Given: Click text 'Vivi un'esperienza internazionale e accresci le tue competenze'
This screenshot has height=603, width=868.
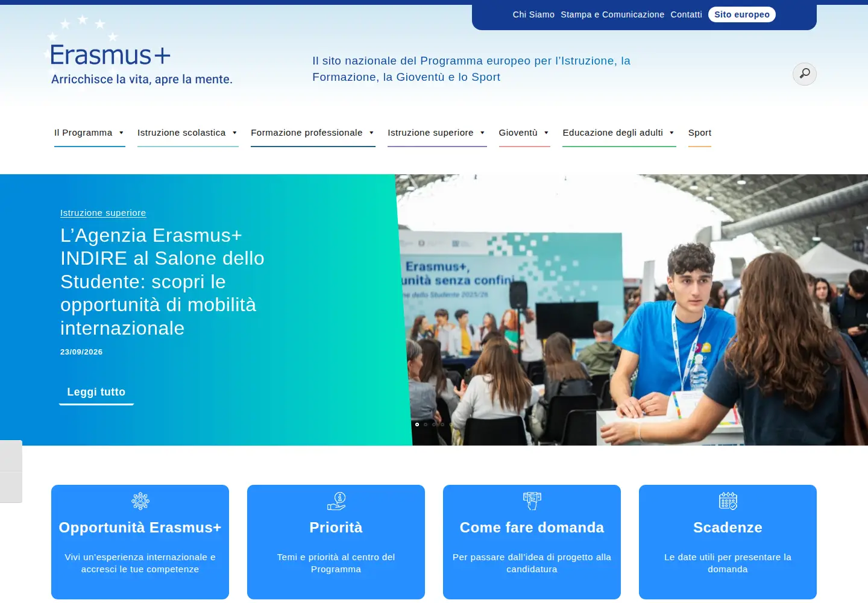Looking at the screenshot, I should [x=140, y=563].
